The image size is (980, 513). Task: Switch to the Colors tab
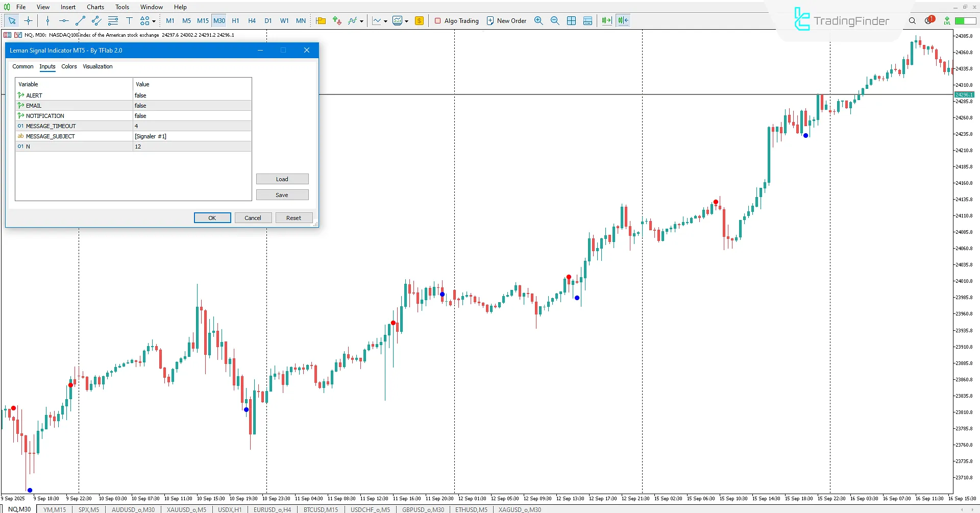pyautogui.click(x=69, y=66)
